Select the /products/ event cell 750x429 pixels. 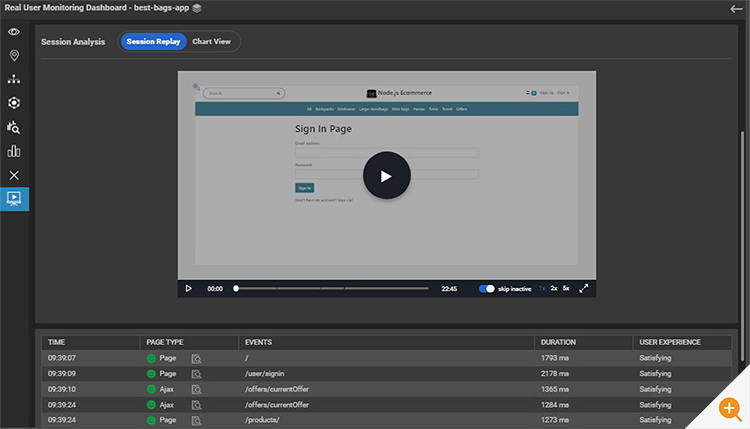click(262, 420)
